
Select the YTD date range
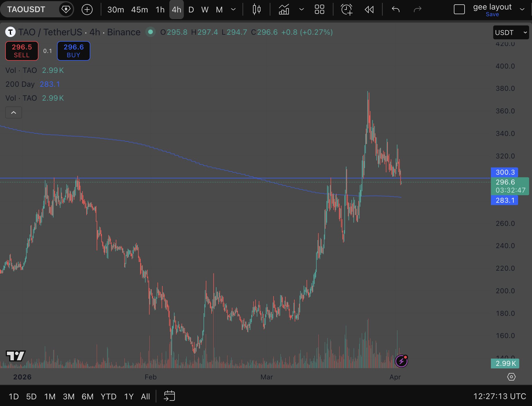point(109,396)
